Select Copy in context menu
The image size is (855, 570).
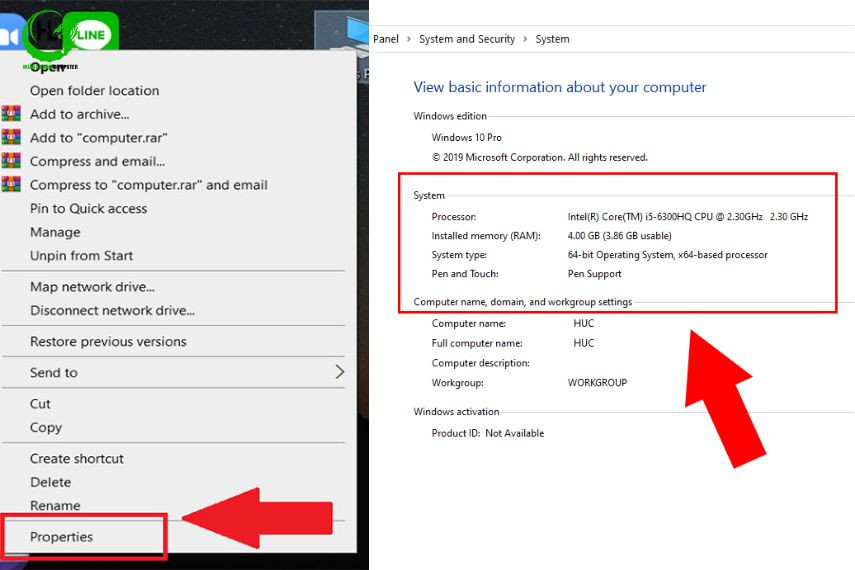[x=46, y=428]
